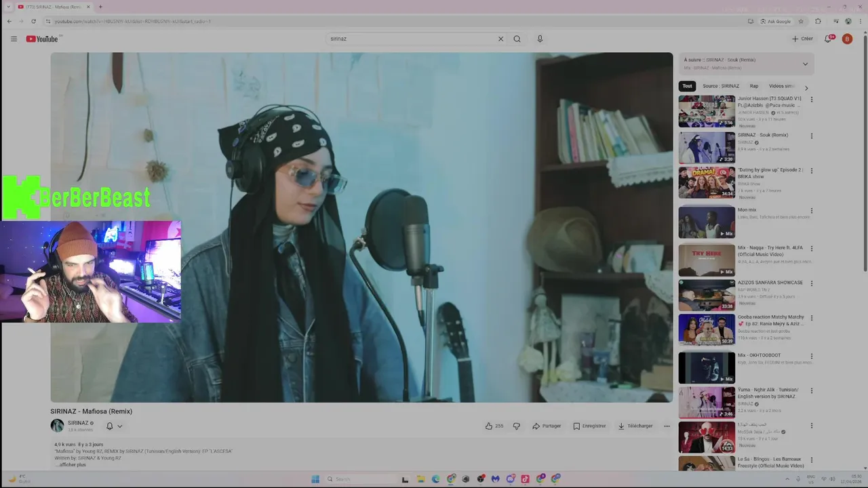Image resolution: width=868 pixels, height=488 pixels.
Task: Click the YouTube search input field
Action: [411, 39]
